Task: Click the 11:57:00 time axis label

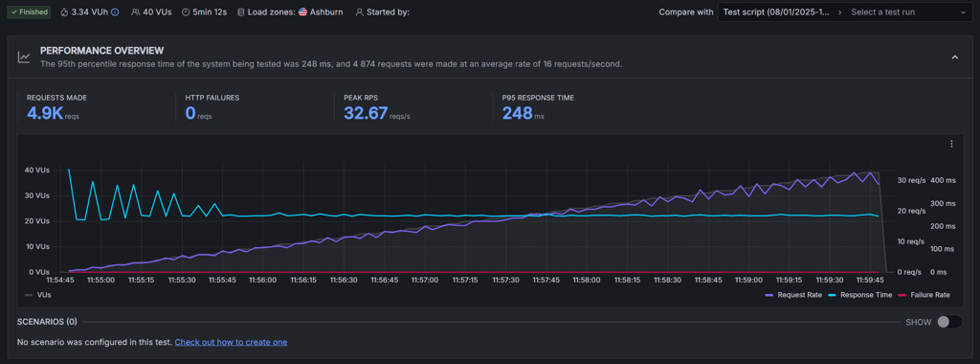Action: [x=424, y=281]
